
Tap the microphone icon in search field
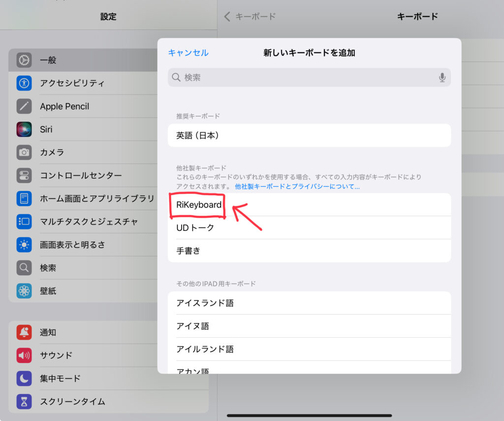tap(442, 78)
